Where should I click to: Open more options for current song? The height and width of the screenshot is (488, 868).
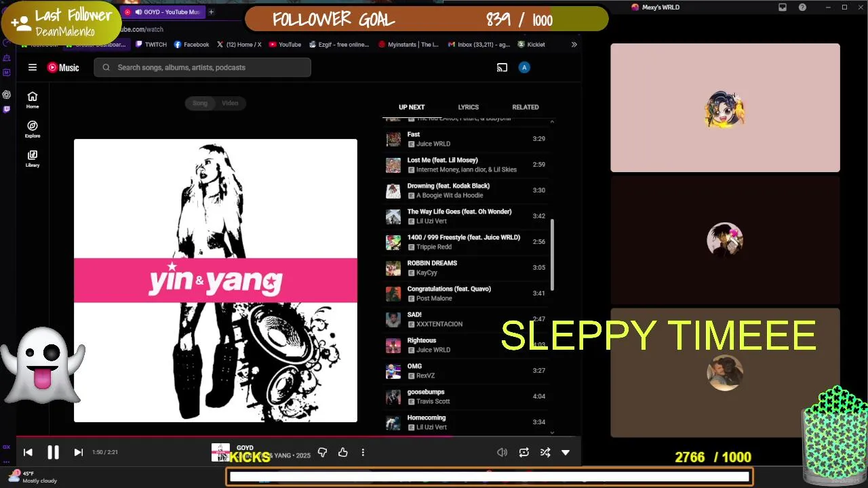363,452
